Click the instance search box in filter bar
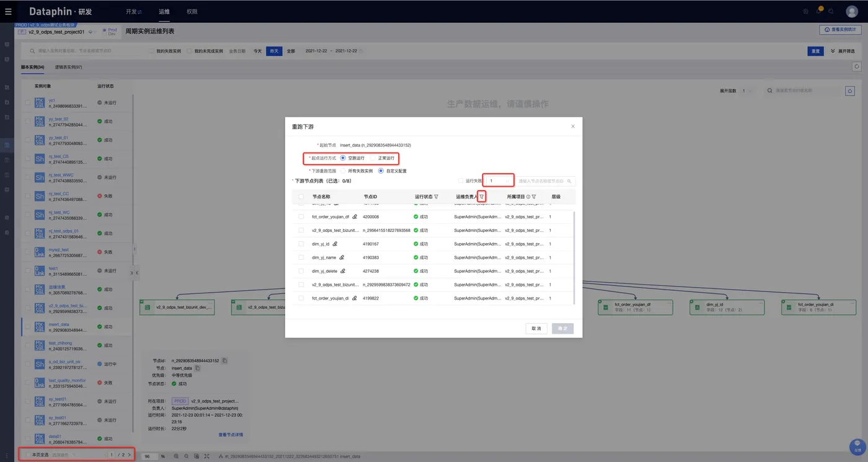This screenshot has width=868, height=462. click(x=84, y=51)
